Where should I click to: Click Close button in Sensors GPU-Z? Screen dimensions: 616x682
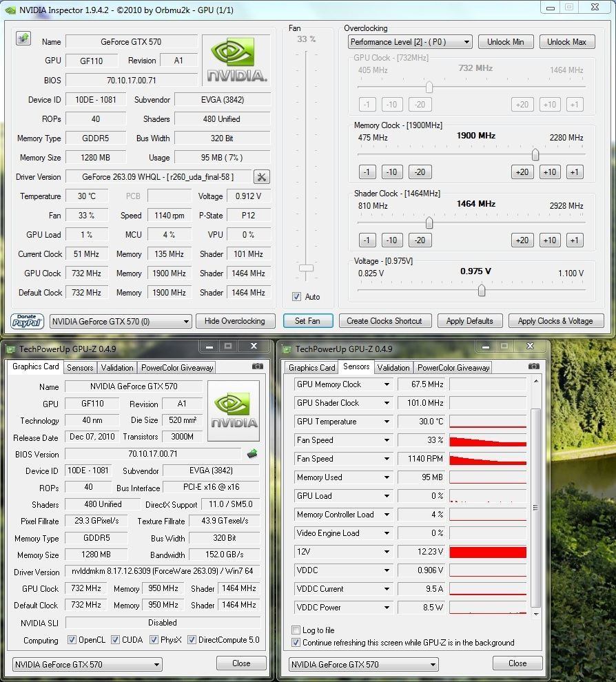tap(517, 663)
